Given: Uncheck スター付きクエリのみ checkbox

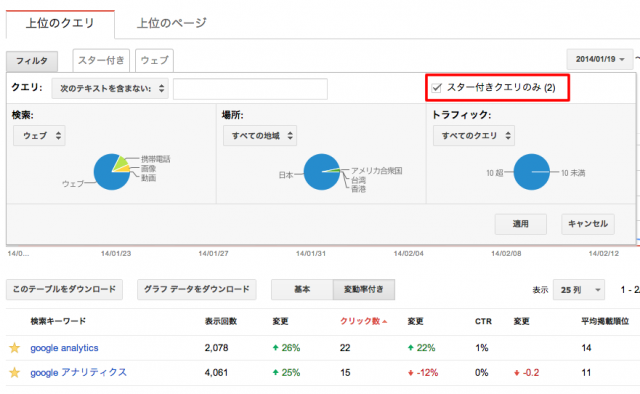Looking at the screenshot, I should (436, 88).
